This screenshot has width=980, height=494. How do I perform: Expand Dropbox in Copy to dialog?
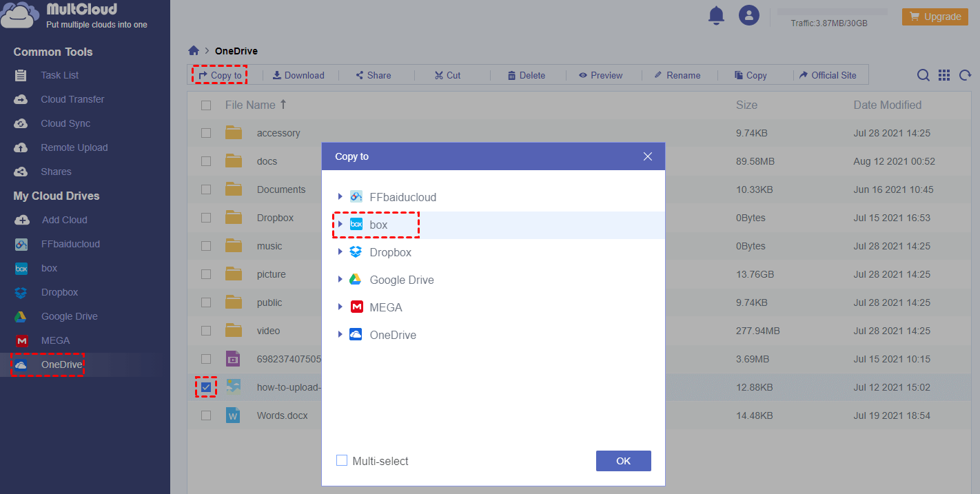tap(340, 252)
